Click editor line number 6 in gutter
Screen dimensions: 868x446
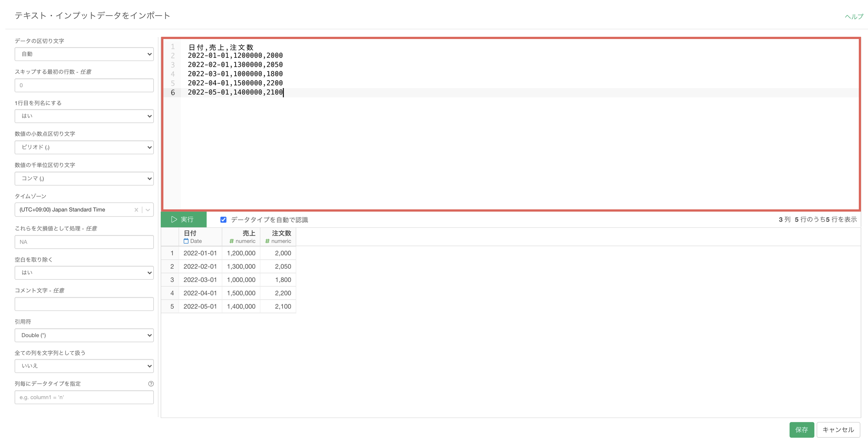point(173,92)
